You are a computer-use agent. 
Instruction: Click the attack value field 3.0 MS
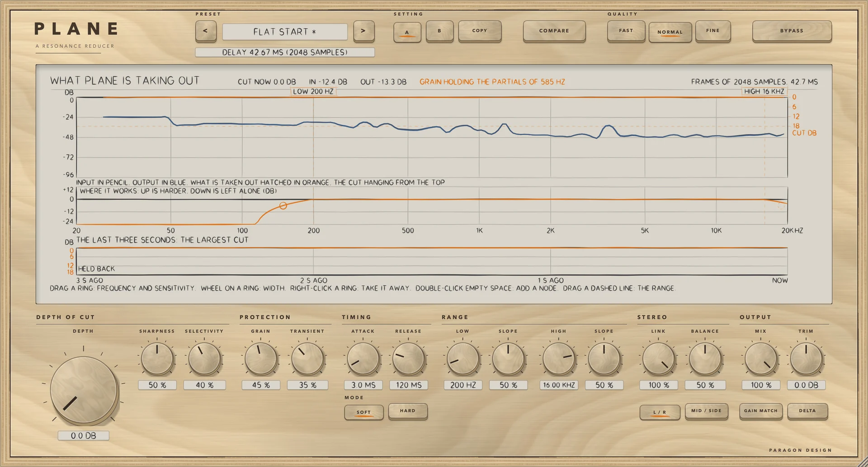[x=363, y=385]
